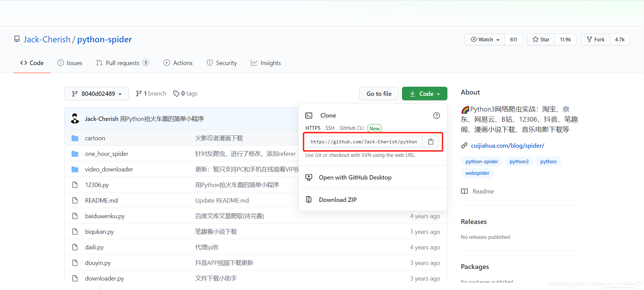
Task: Open the video_downloader folder
Action: pyautogui.click(x=109, y=169)
